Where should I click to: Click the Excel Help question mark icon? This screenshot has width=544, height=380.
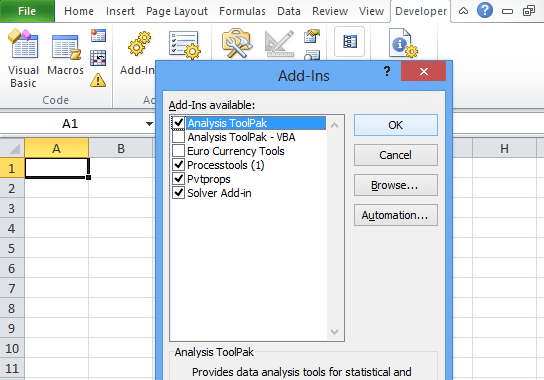[485, 10]
